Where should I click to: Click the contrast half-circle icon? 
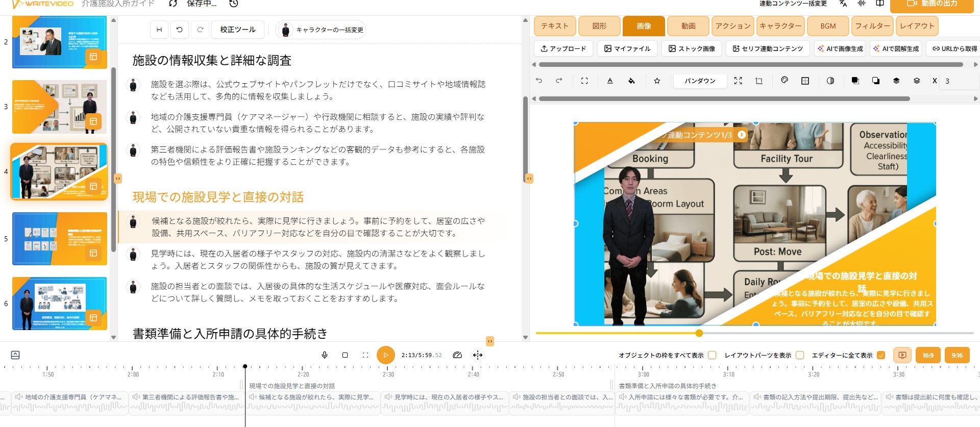pyautogui.click(x=830, y=81)
